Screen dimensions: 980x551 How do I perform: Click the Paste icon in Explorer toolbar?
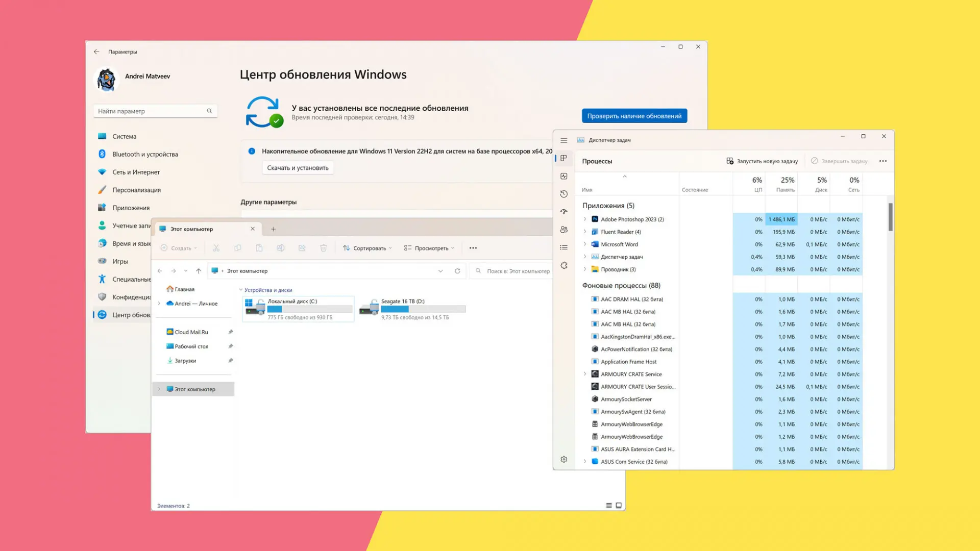point(259,248)
